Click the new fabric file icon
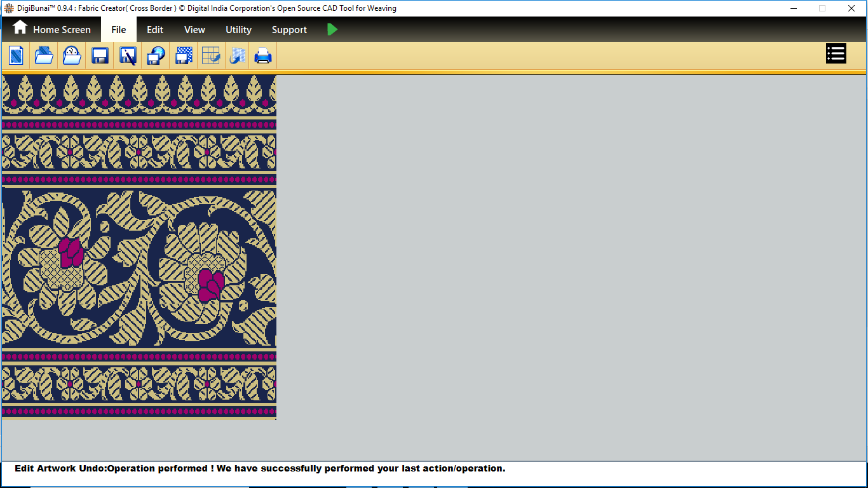This screenshot has height=488, width=868. [16, 56]
